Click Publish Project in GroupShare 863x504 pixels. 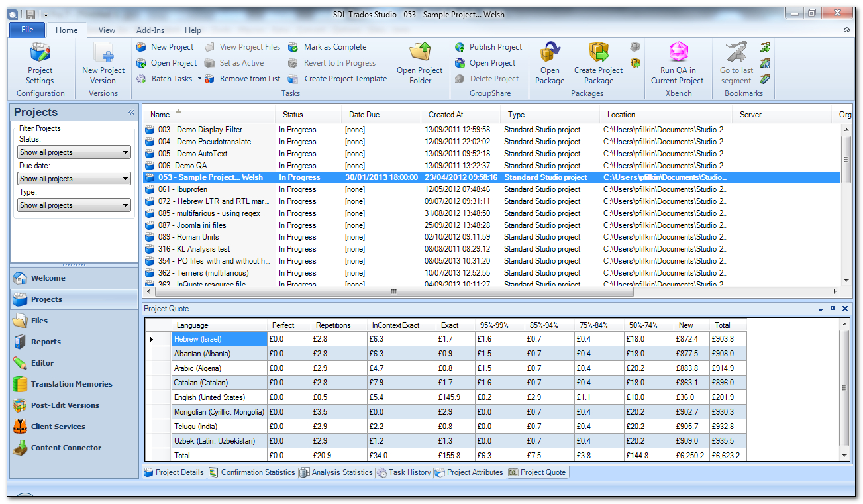click(488, 47)
